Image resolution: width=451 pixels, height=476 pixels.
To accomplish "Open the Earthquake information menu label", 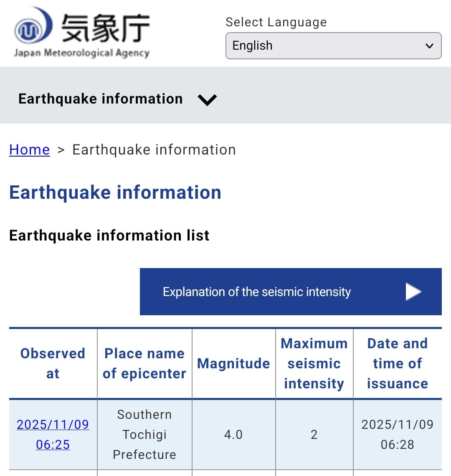I will click(x=101, y=99).
